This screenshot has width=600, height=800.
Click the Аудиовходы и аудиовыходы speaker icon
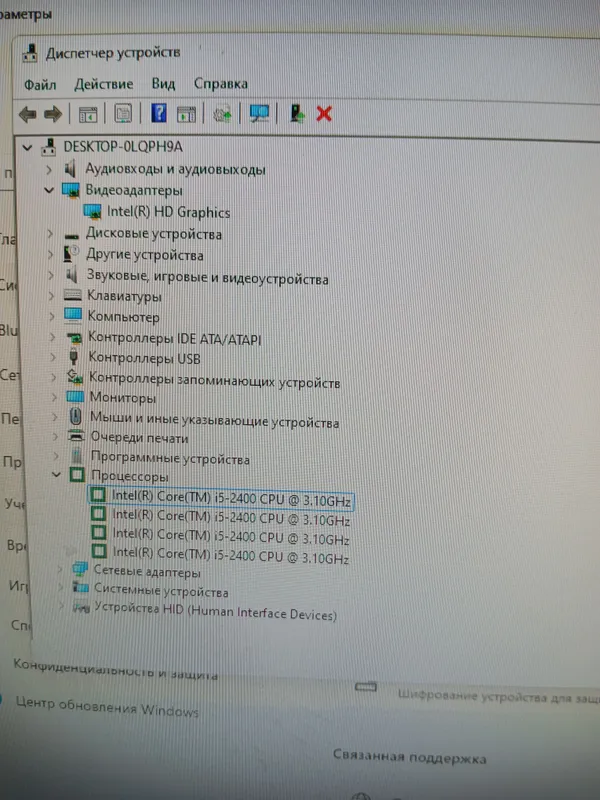tap(70, 168)
